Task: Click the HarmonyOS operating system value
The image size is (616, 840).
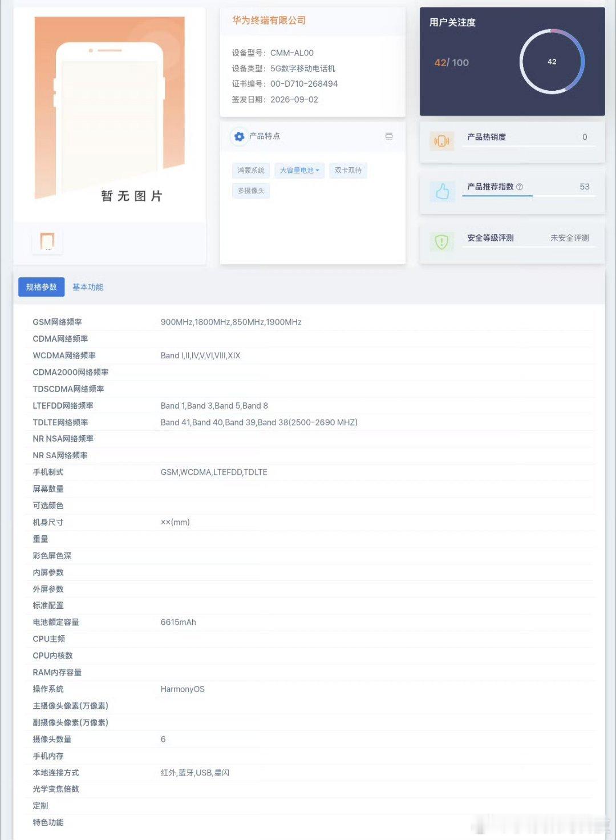Action: click(x=183, y=689)
